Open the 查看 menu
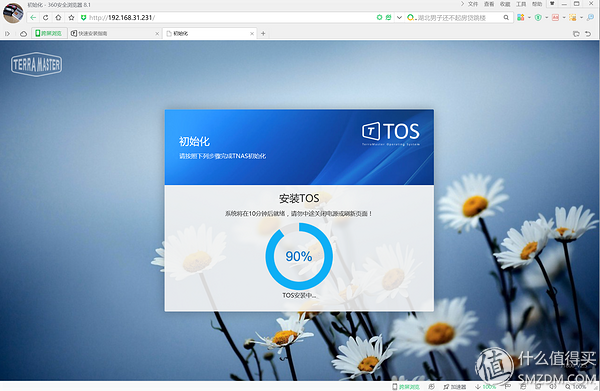Viewport: 600px width, 391px height. coord(489,4)
